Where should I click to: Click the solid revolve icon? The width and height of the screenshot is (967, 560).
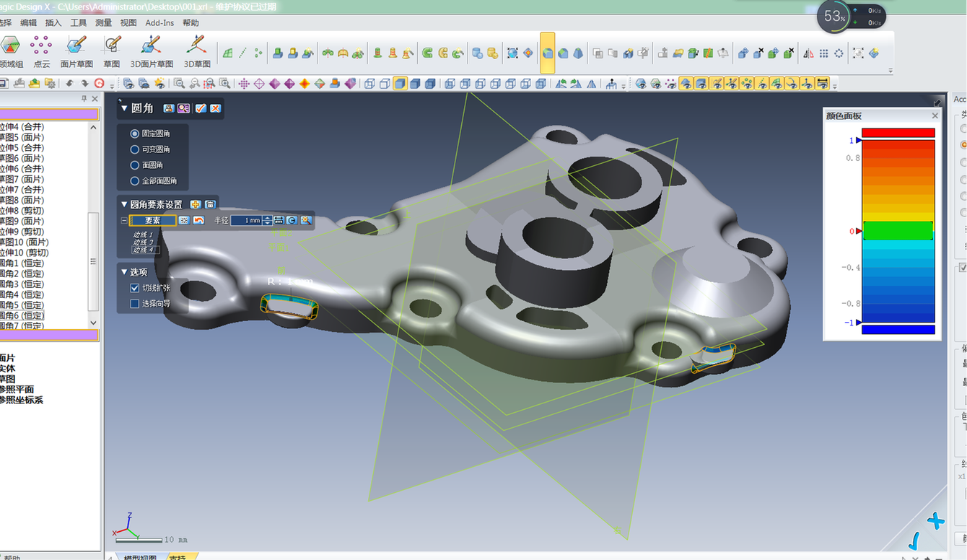pyautogui.click(x=326, y=53)
